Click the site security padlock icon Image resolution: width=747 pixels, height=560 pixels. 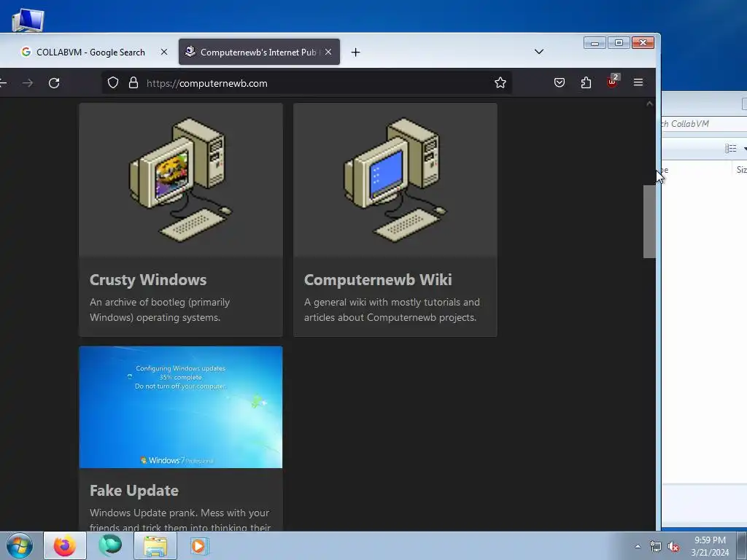(x=133, y=83)
